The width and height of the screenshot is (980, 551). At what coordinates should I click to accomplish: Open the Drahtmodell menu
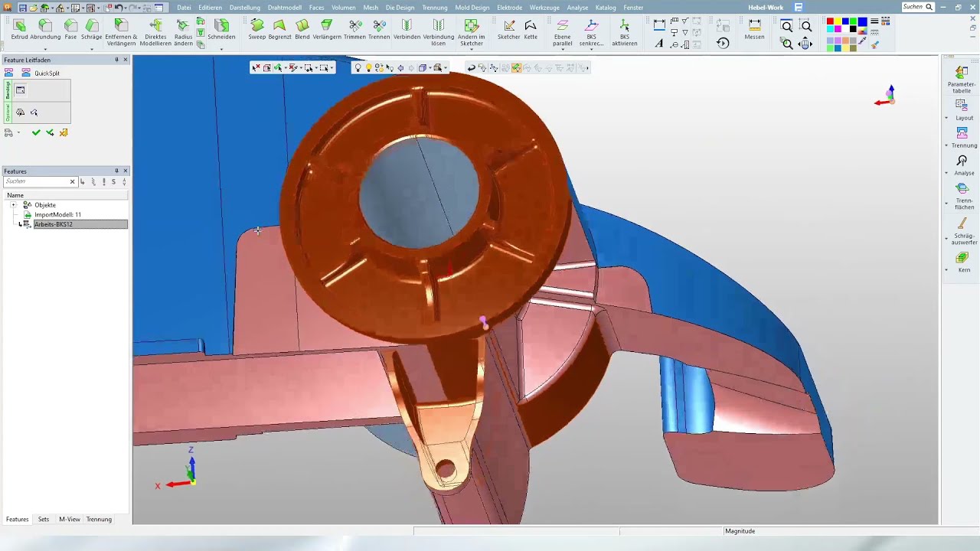click(284, 8)
